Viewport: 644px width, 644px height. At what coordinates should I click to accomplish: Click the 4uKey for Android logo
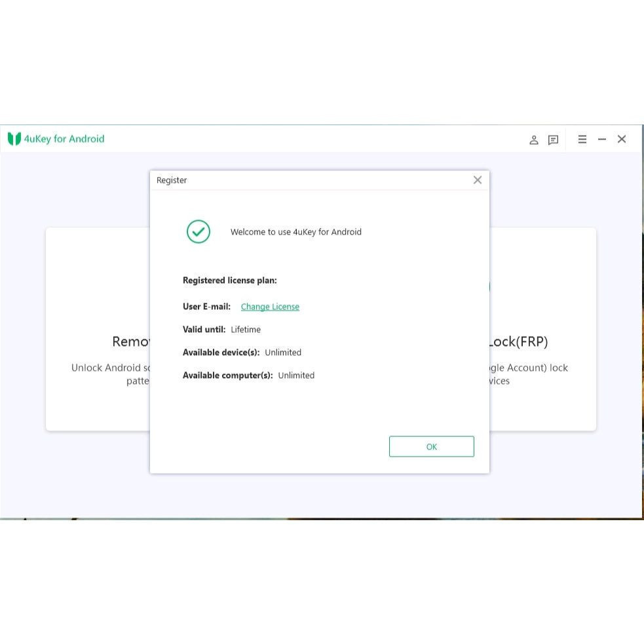(14, 139)
